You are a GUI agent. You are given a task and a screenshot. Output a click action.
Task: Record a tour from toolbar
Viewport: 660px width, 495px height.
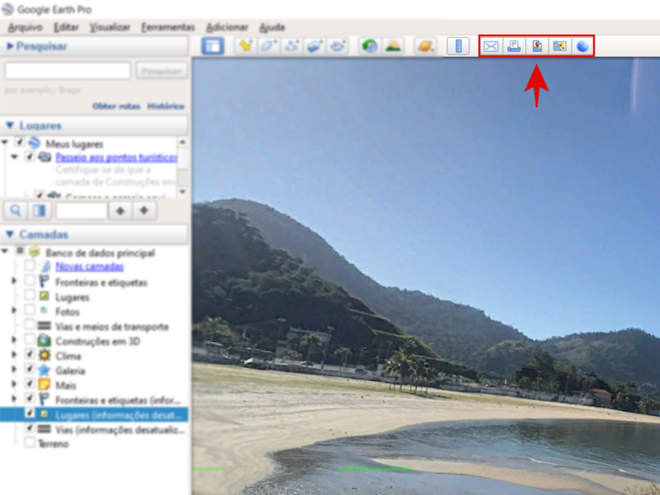(337, 46)
